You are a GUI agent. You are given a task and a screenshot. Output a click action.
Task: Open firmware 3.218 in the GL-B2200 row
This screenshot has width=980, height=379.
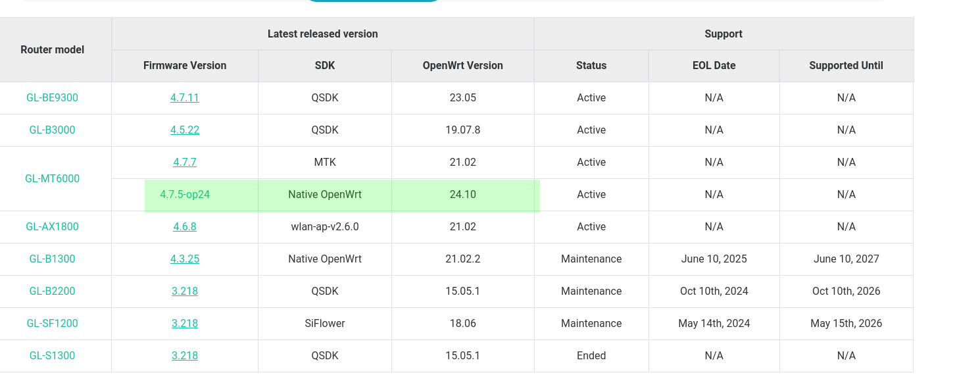185,291
